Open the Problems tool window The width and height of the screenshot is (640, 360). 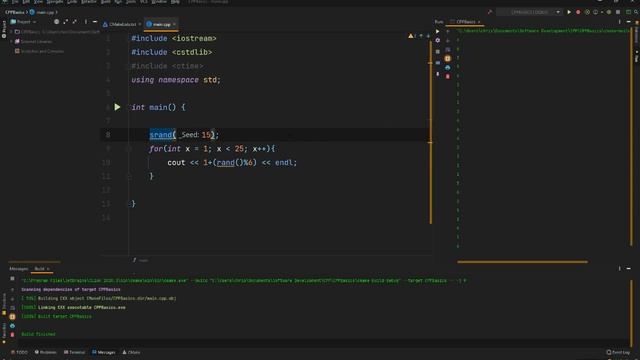(45, 352)
